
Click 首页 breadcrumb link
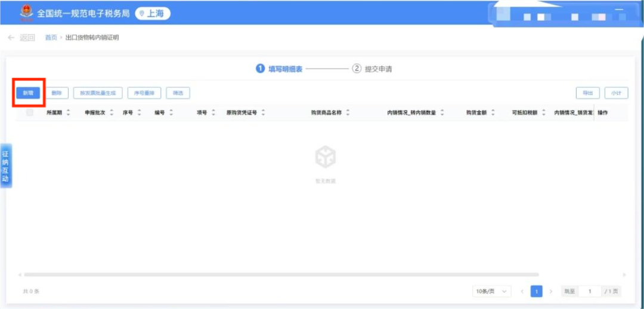(51, 38)
